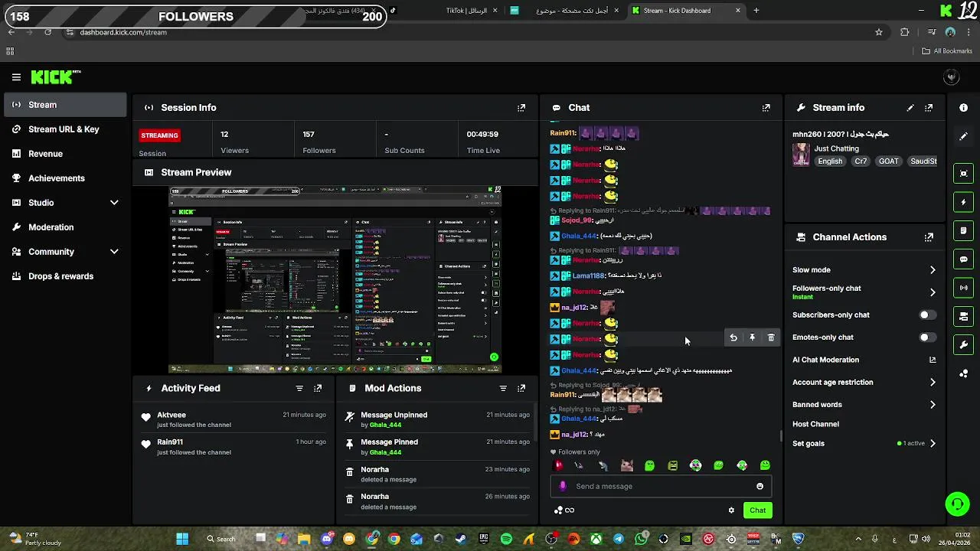Click the profile avatar at top right
The image size is (980, 551).
pos(952,77)
